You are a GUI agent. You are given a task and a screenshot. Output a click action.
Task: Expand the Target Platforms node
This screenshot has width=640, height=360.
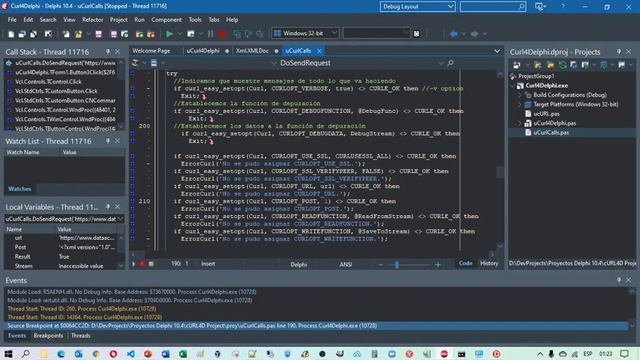point(520,104)
